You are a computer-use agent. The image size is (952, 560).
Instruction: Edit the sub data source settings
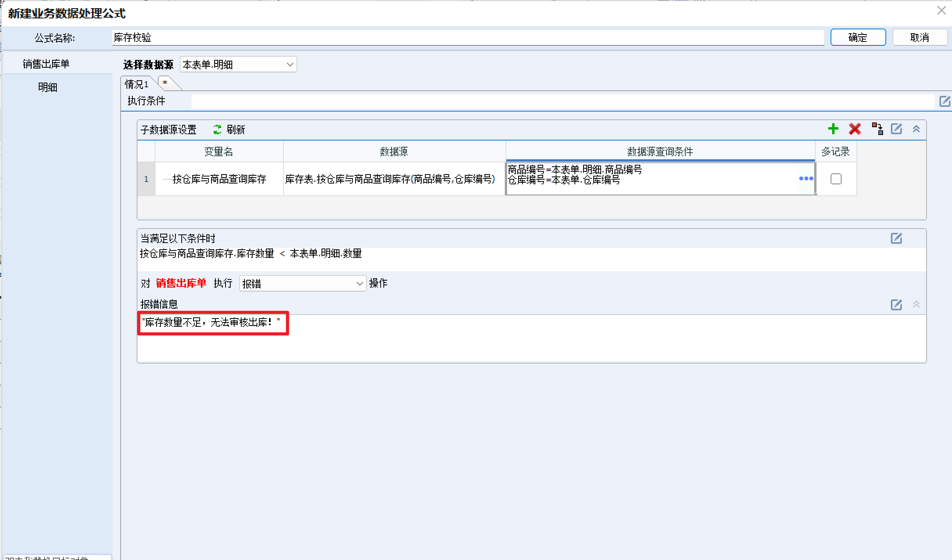pos(896,129)
